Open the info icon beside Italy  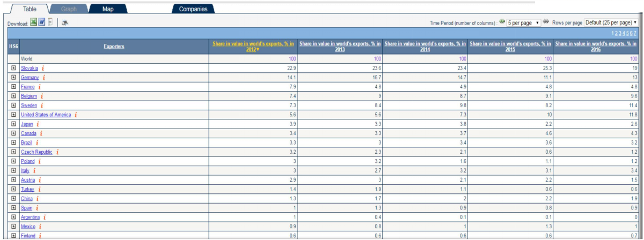(34, 170)
